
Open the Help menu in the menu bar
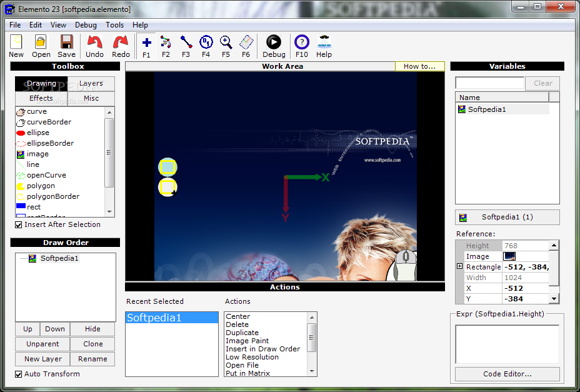click(x=140, y=25)
